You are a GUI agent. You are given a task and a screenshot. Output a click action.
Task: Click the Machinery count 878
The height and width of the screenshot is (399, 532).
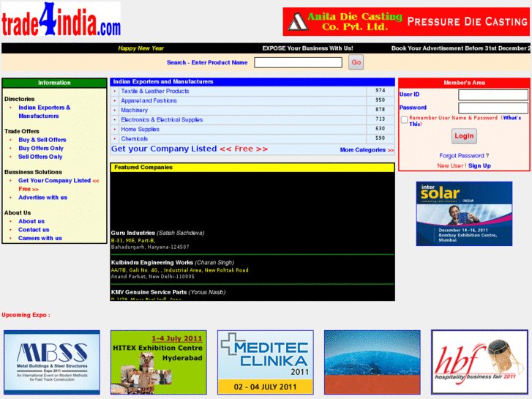381,109
